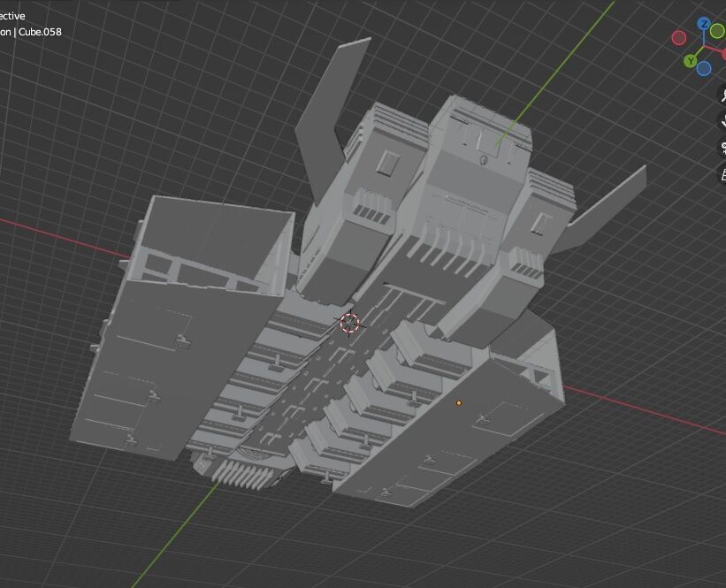The height and width of the screenshot is (588, 726).
Task: Click the unlabeled green negative Y gizmo circle
Action: [717, 32]
